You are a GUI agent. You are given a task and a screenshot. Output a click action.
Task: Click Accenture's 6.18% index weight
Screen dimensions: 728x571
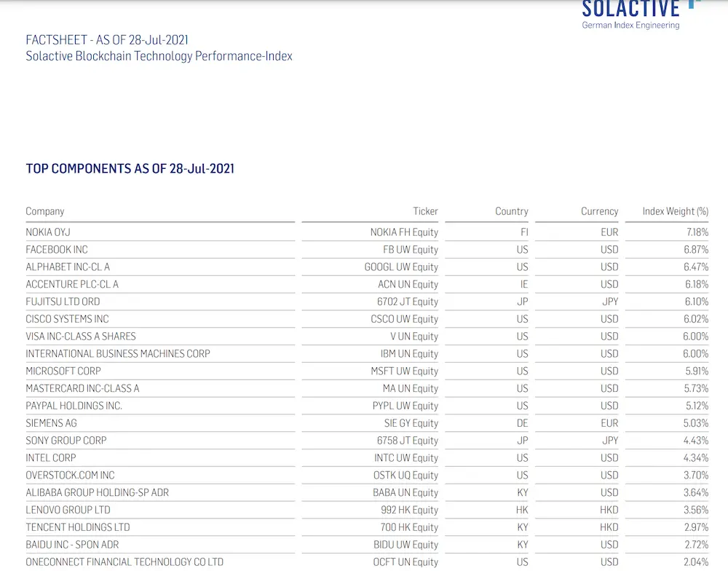click(x=697, y=284)
